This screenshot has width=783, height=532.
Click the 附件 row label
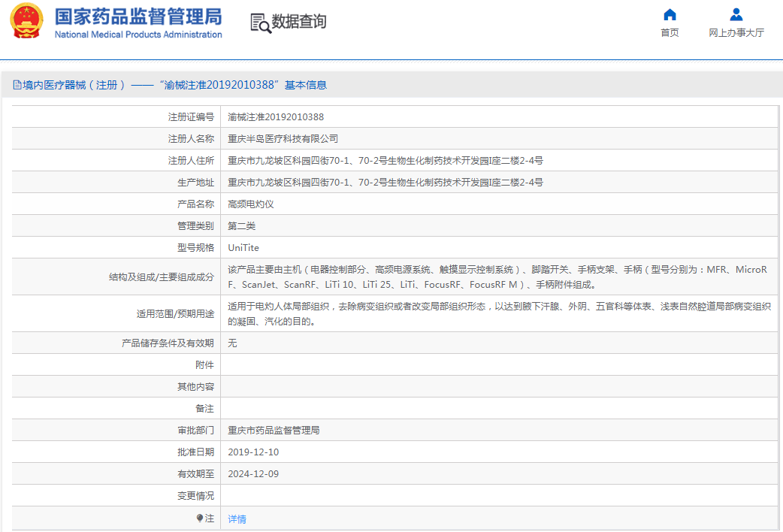[x=204, y=365]
